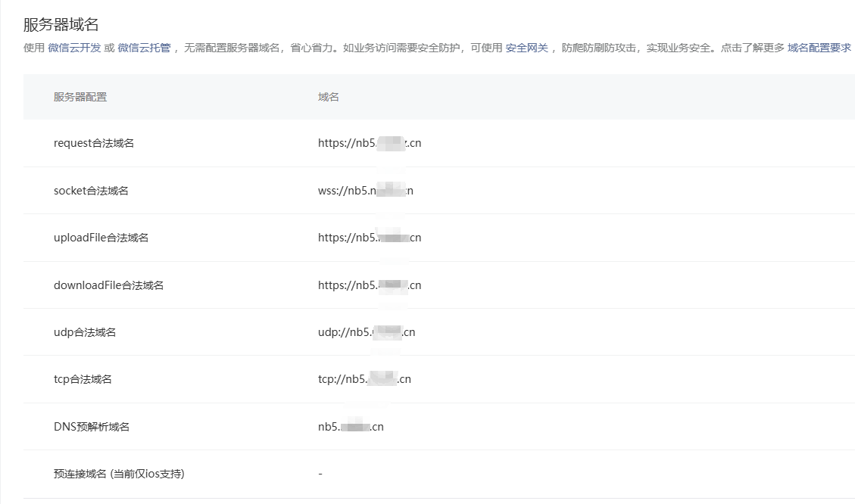Select the socket合法域名 row label
This screenshot has height=504, width=855.
pos(91,191)
